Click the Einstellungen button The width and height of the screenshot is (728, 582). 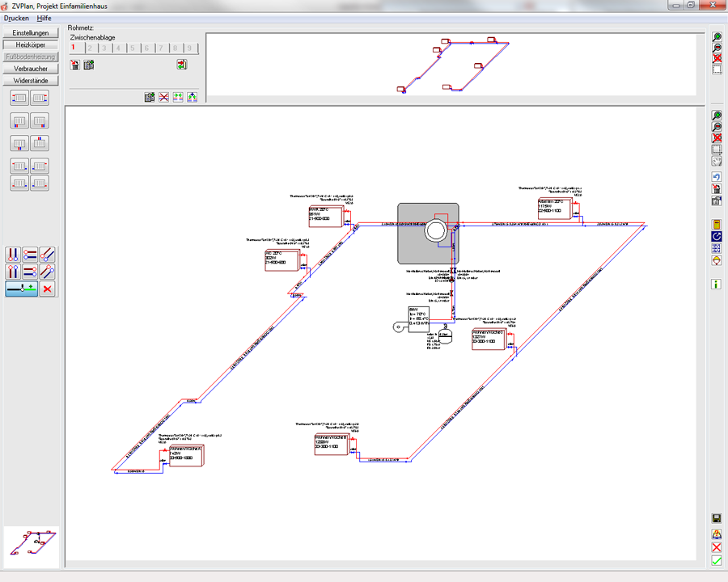pyautogui.click(x=31, y=33)
